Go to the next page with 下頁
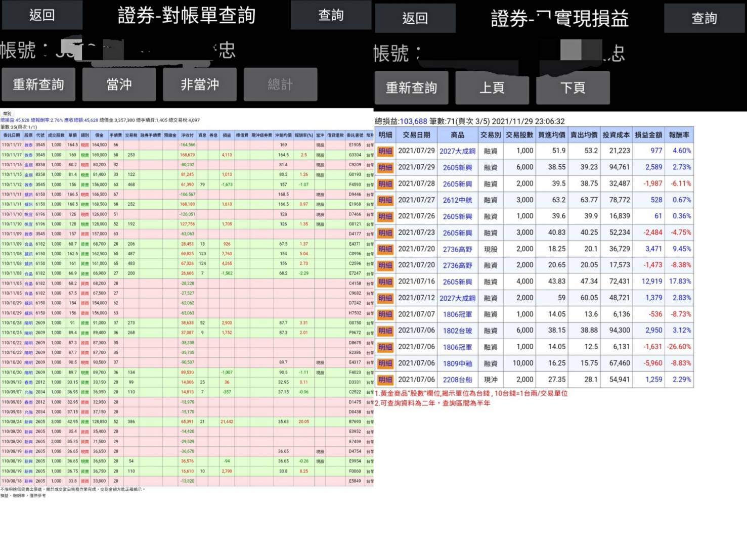The height and width of the screenshot is (560, 747). (x=573, y=87)
